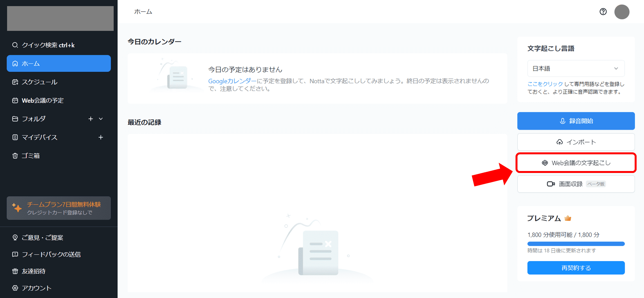Open the user profile avatar
Viewport: 644px width, 298px height.
622,12
